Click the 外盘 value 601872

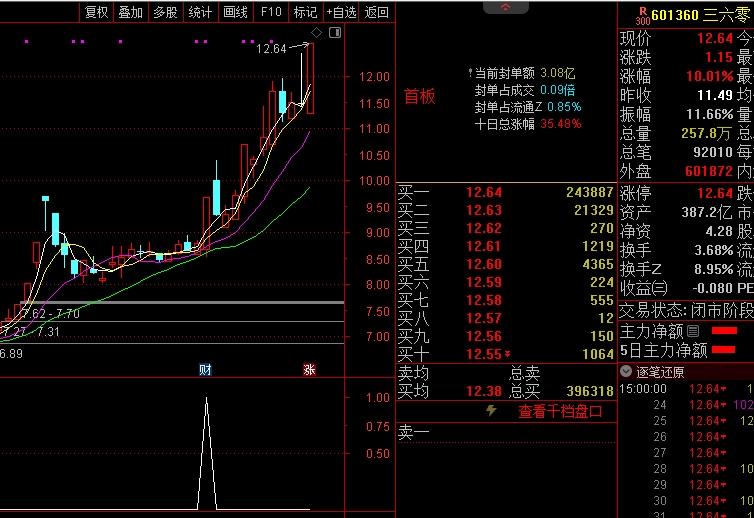[x=709, y=171]
